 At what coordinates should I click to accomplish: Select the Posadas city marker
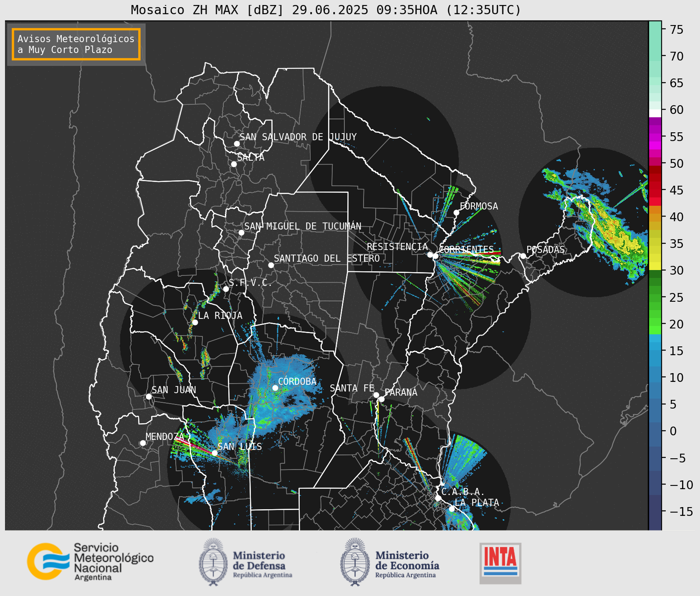523,256
